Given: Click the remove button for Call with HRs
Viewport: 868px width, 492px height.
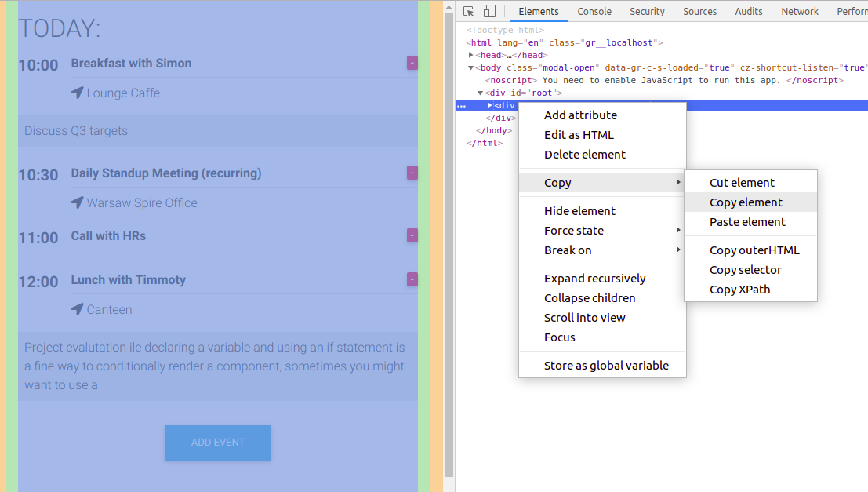Looking at the screenshot, I should coord(412,235).
